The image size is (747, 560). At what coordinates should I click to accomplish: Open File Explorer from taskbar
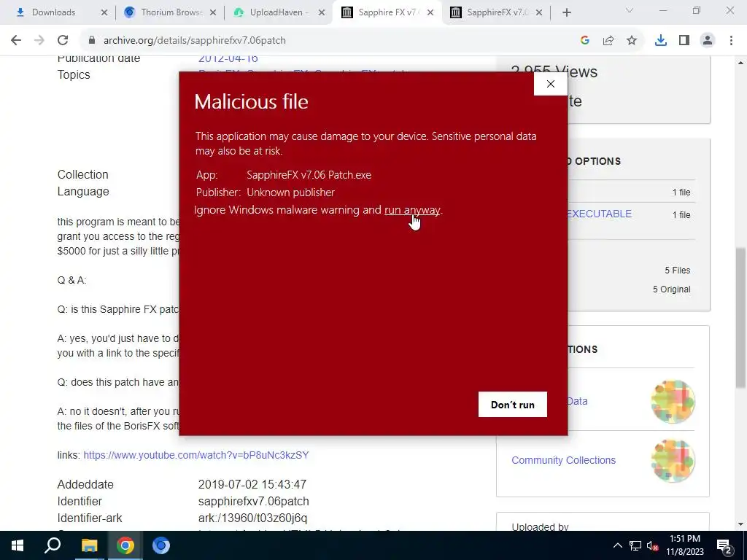[89, 545]
